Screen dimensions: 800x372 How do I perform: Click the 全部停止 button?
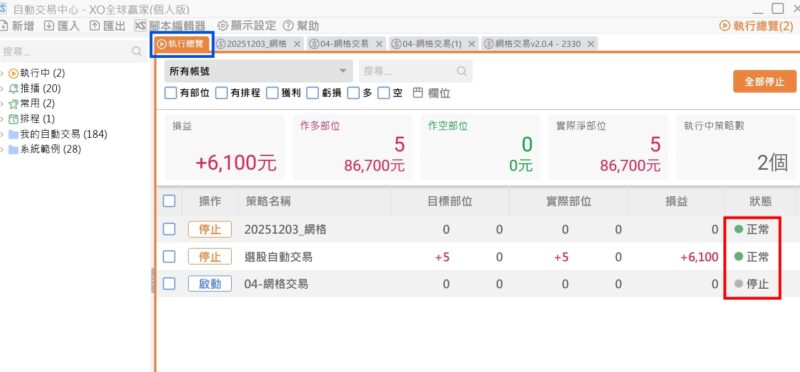tap(764, 82)
